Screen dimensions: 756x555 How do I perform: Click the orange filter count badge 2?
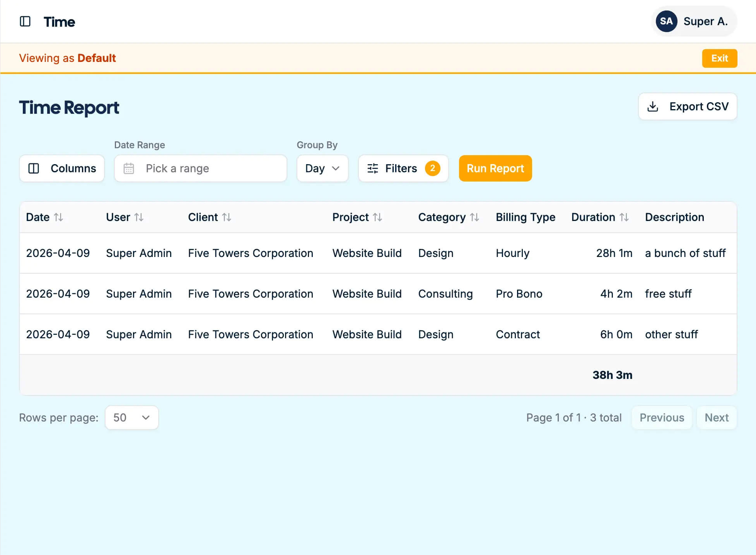point(432,168)
